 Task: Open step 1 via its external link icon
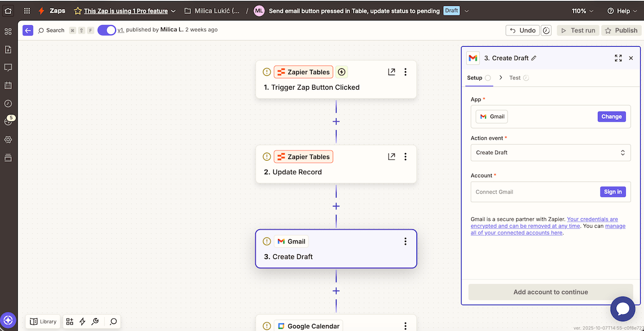(391, 71)
